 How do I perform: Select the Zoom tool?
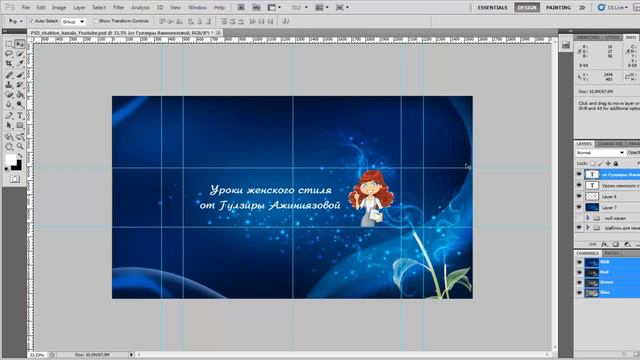(x=20, y=147)
